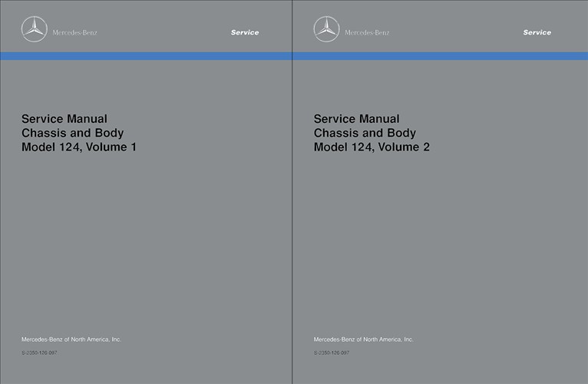
Task: Click 'Mercedes-Benz of North America, Inc.' on Volume 2 cover
Action: pos(363,339)
